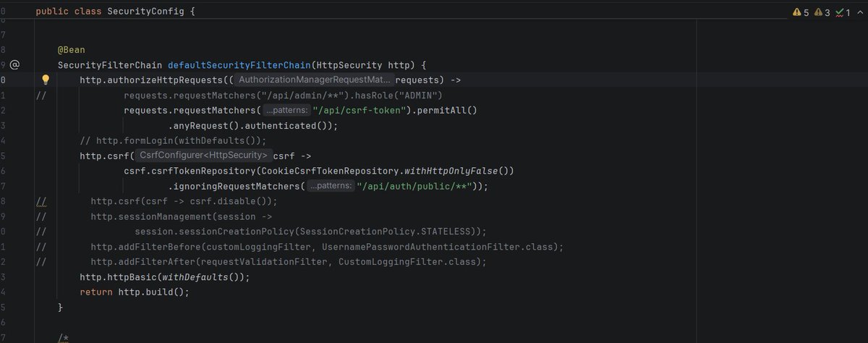Click the defaultSecurityFilterChain method name
Screen dimensions: 868x343
pos(240,64)
